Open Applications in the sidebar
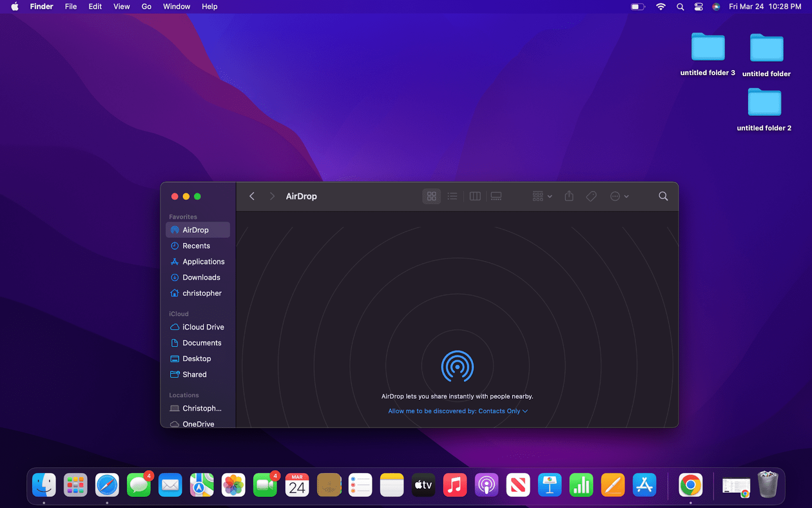Image resolution: width=812 pixels, height=508 pixels. [x=198, y=262]
